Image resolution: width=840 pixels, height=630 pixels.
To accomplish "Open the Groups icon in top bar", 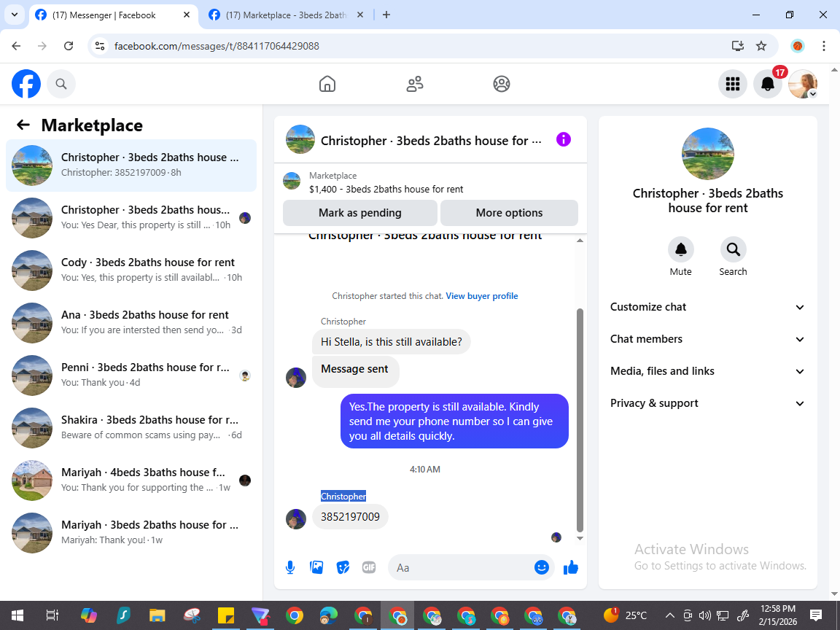I will coord(502,84).
